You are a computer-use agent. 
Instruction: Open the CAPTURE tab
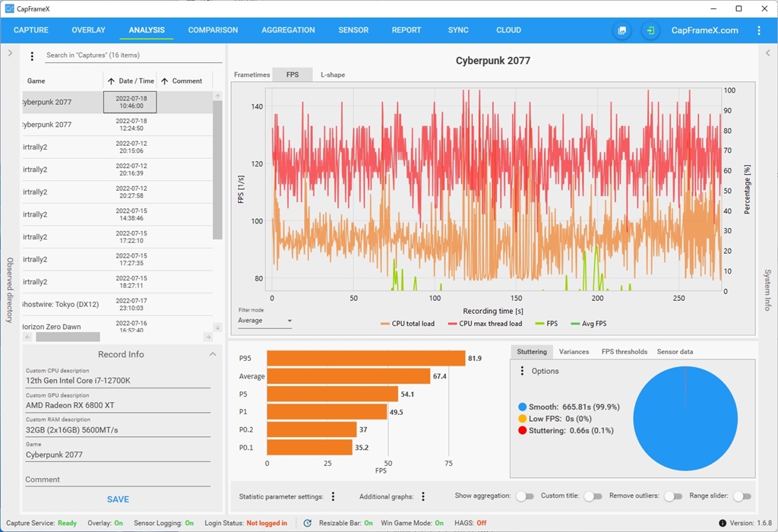(30, 30)
